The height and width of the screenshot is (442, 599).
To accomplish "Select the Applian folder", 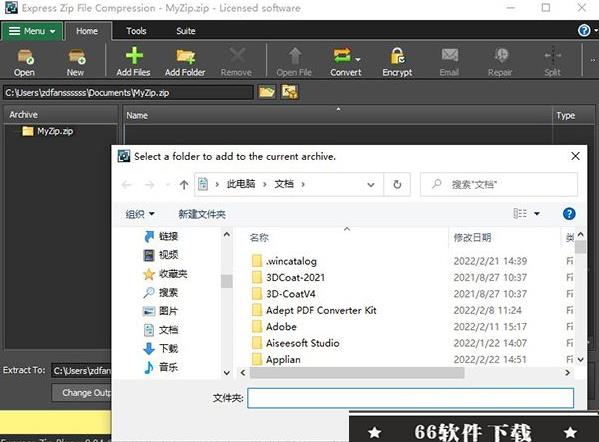I will tap(276, 359).
